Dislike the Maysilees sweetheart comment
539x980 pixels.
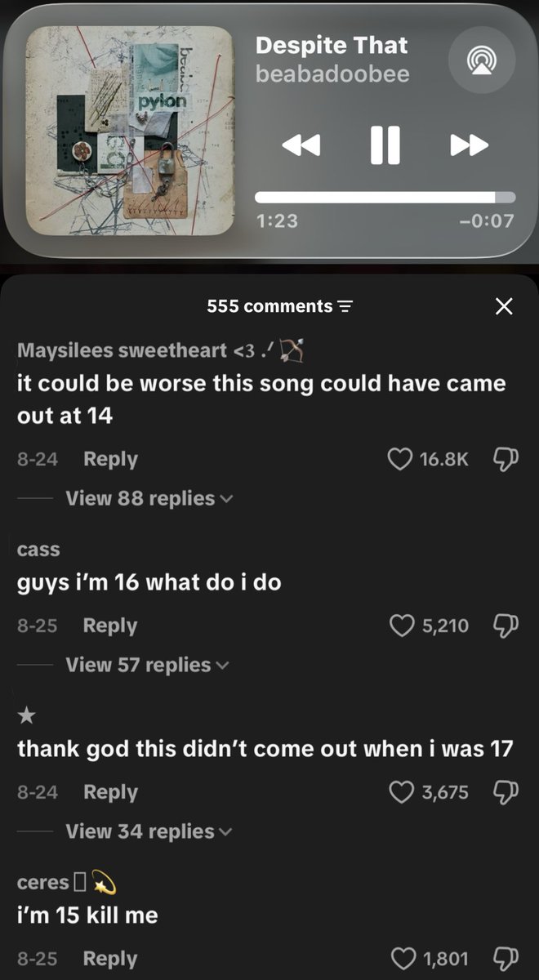coord(503,460)
